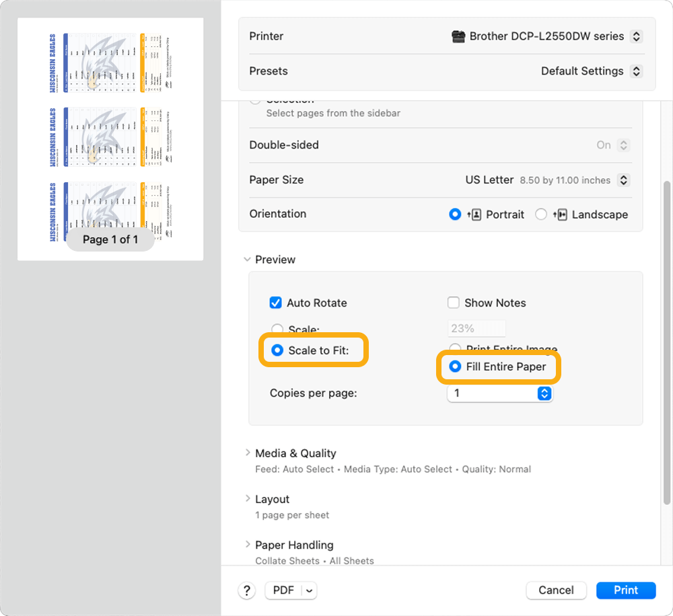Increase Copies per page using the stepper
This screenshot has height=616, width=673.
544,391
